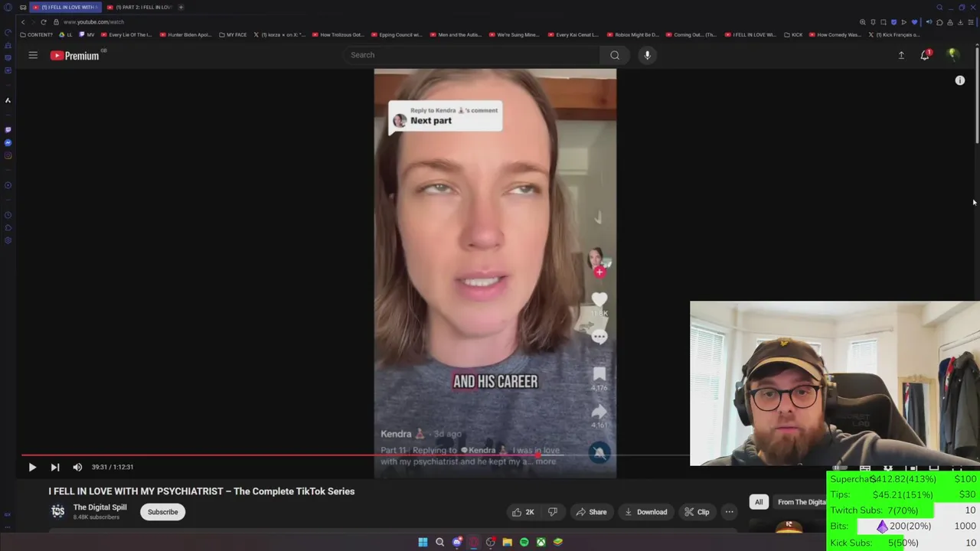Viewport: 980px width, 551px height.
Task: Open Windows Start menu
Action: tap(423, 542)
